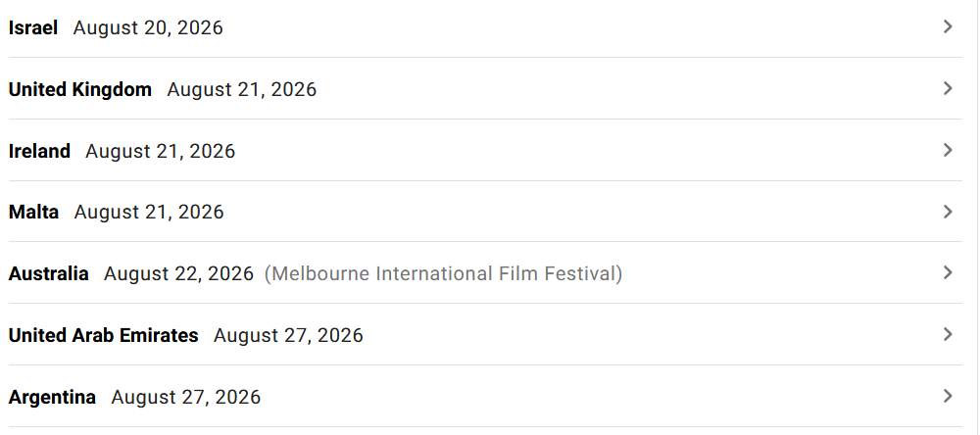
Task: Select the Malta country label
Action: point(33,213)
